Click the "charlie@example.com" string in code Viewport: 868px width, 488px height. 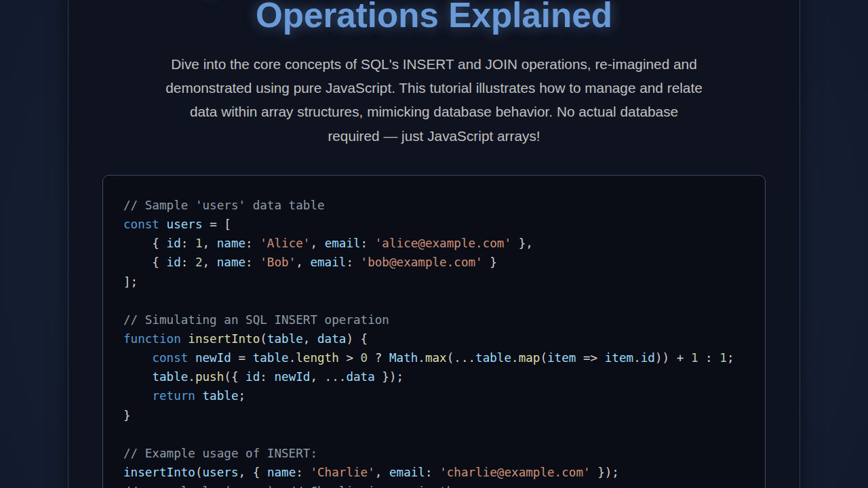coord(515,472)
